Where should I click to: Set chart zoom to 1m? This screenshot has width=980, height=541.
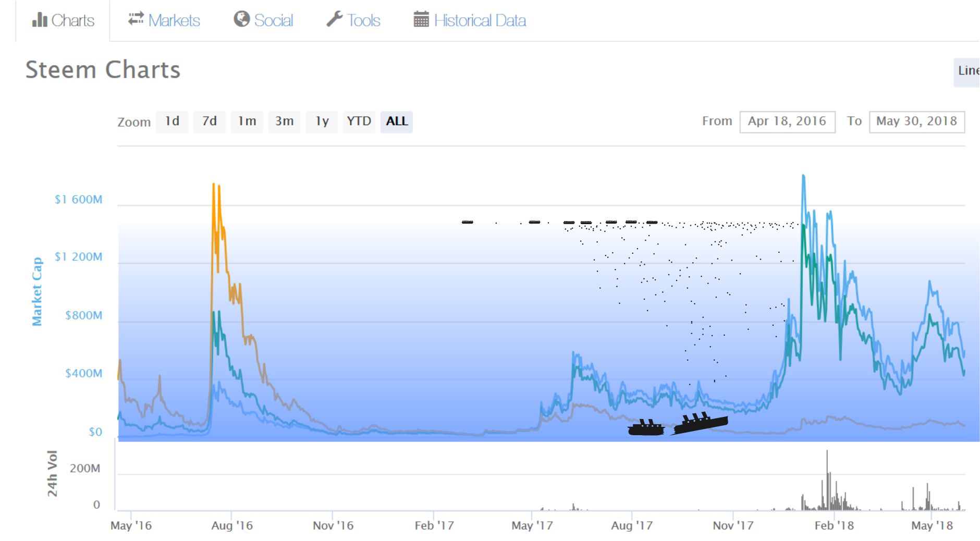click(247, 121)
